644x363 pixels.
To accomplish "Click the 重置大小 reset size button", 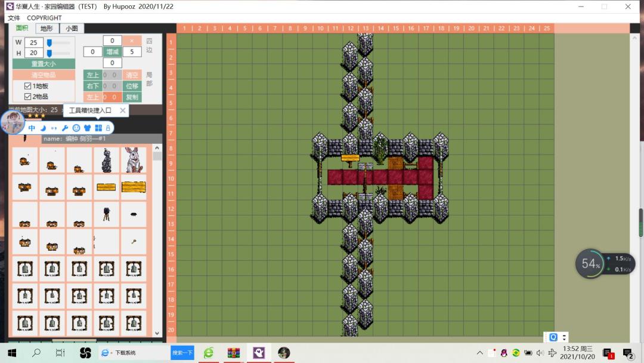I will pyautogui.click(x=44, y=64).
